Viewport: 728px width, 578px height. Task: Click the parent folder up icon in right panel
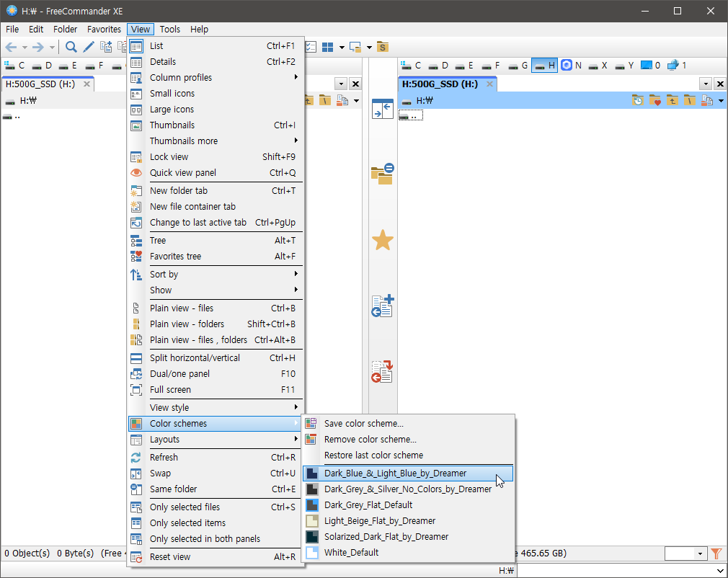(x=672, y=100)
